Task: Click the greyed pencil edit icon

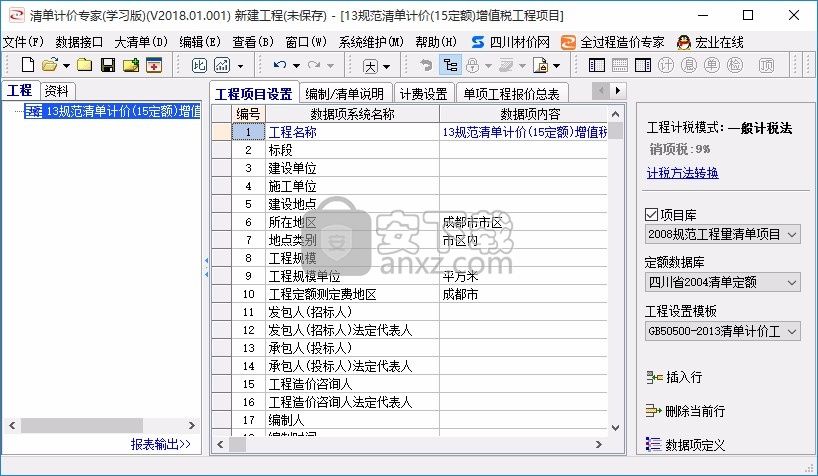Action: pos(506,65)
